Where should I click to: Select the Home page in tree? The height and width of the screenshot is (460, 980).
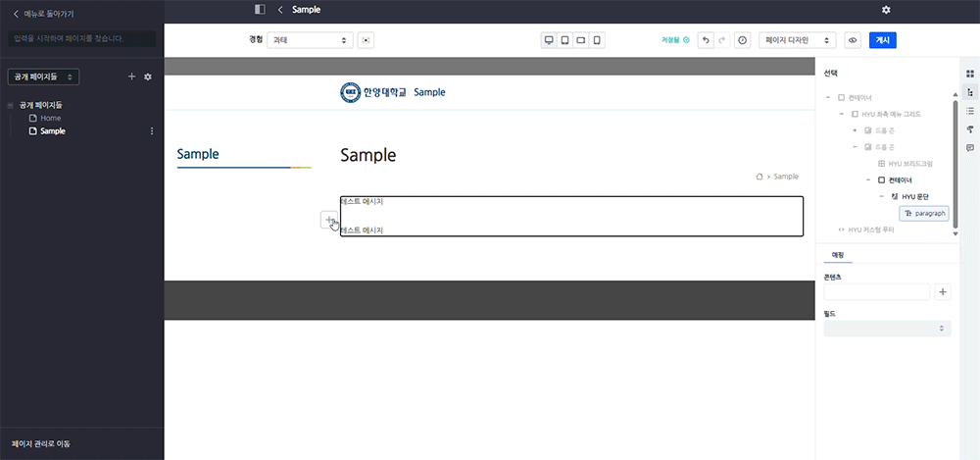click(x=50, y=118)
